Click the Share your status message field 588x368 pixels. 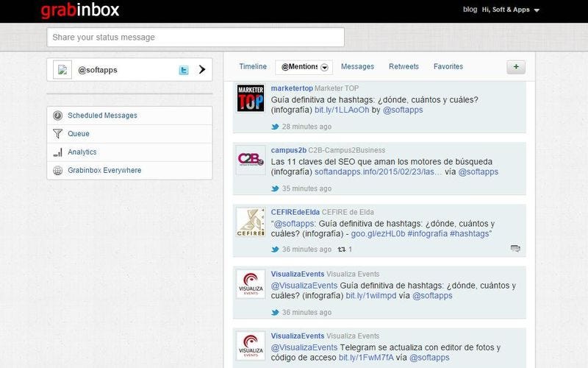(196, 38)
